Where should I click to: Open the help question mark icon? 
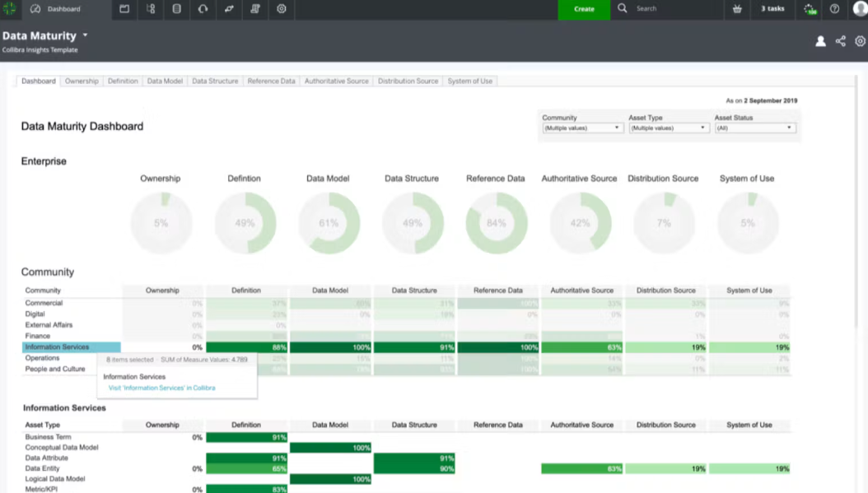point(834,9)
